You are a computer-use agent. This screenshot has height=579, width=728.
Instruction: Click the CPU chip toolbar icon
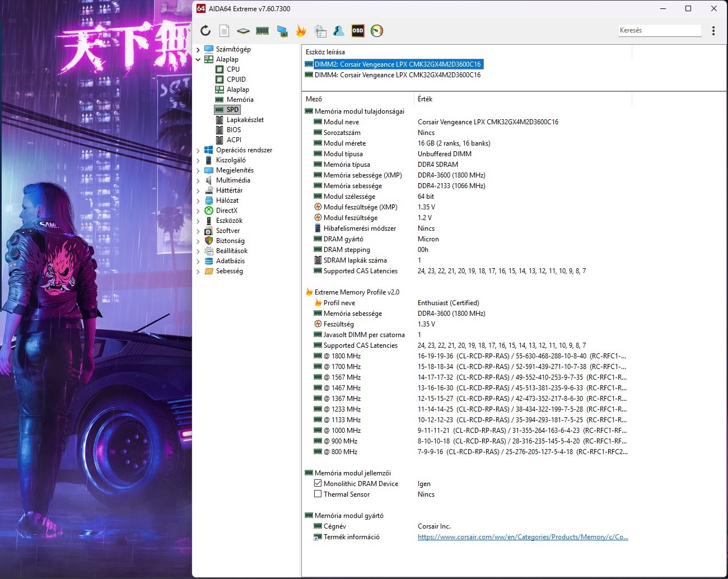click(x=243, y=31)
